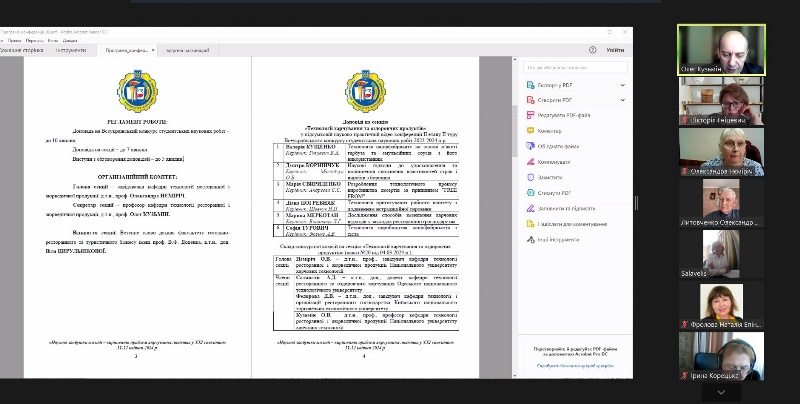Click table row Дмитро КОРНІЙЧУК
Image resolution: width=800 pixels, height=404 pixels.
click(366, 171)
